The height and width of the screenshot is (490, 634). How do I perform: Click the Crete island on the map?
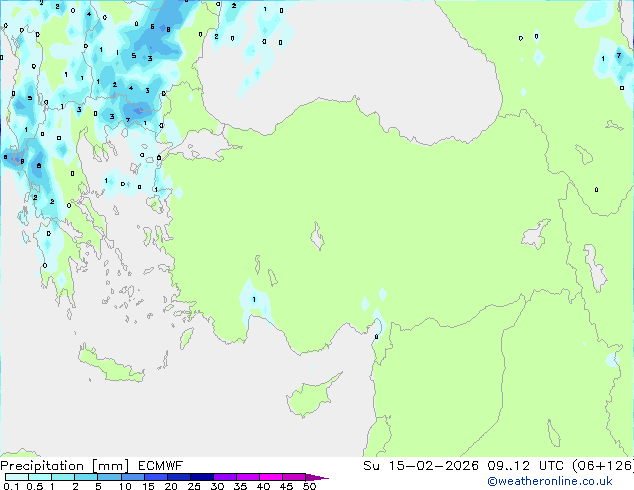pyautogui.click(x=111, y=366)
